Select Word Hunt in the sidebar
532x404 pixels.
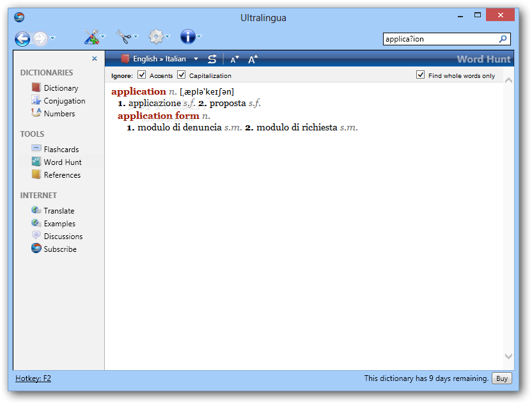click(x=63, y=162)
